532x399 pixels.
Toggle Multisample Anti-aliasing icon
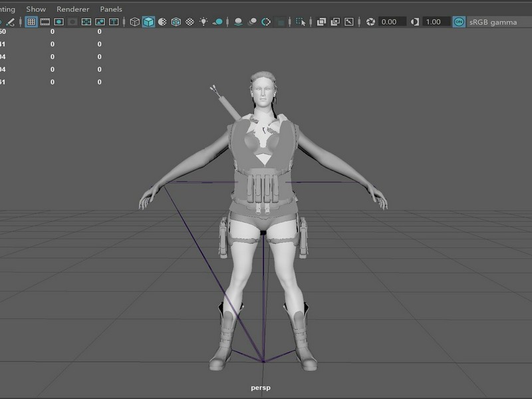[266, 22]
